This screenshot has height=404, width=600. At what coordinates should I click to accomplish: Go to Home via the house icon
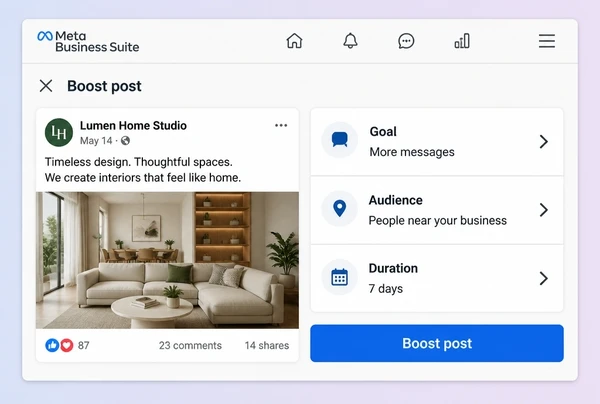click(x=294, y=41)
